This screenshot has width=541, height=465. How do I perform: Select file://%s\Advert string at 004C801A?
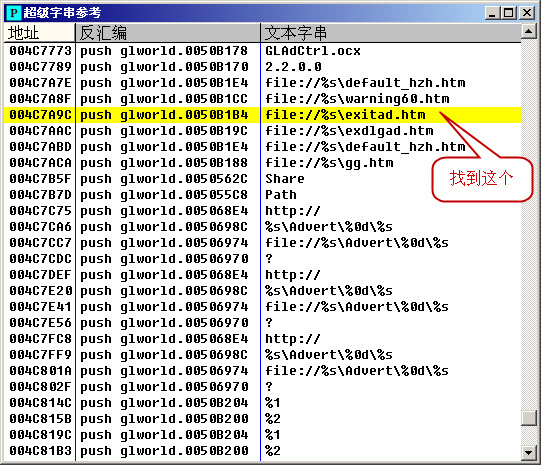(x=357, y=371)
